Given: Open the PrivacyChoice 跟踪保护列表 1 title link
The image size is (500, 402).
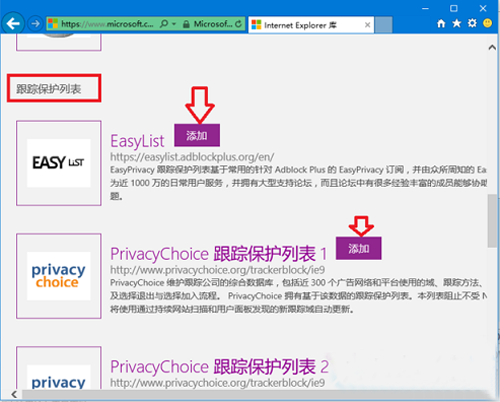Looking at the screenshot, I should pos(219,254).
